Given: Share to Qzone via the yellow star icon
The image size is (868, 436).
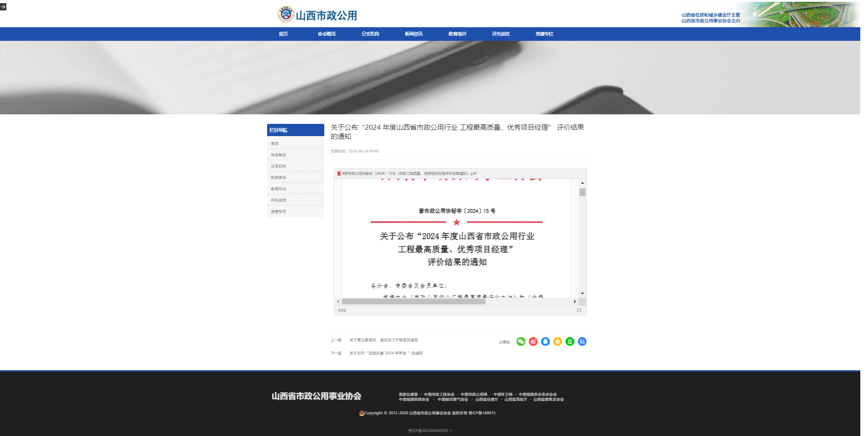Looking at the screenshot, I should point(558,342).
